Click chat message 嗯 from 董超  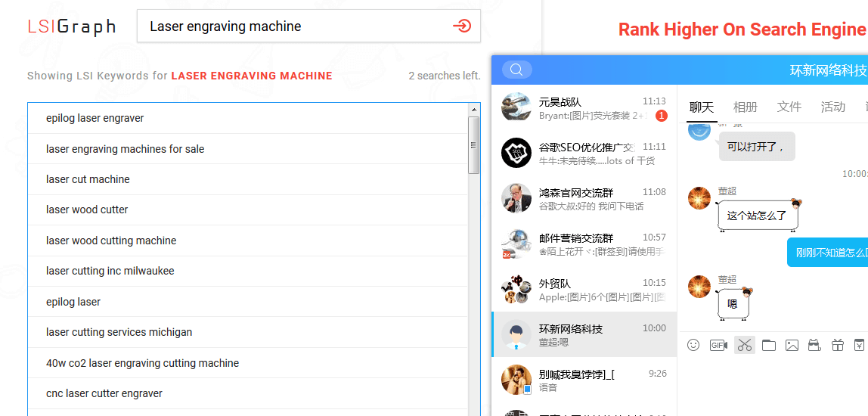[x=733, y=304]
